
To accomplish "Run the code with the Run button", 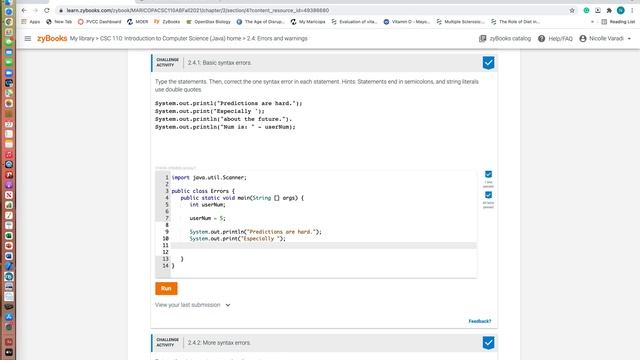I will click(x=166, y=289).
